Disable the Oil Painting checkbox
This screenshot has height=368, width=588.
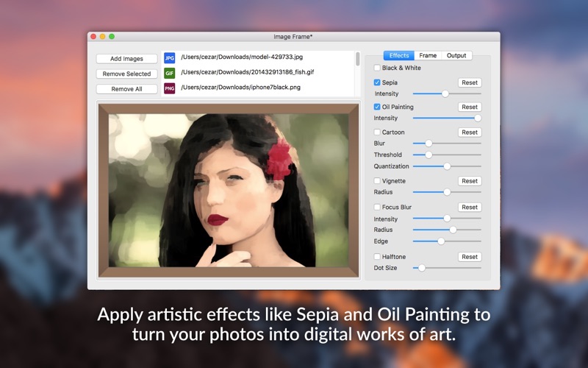click(x=378, y=107)
